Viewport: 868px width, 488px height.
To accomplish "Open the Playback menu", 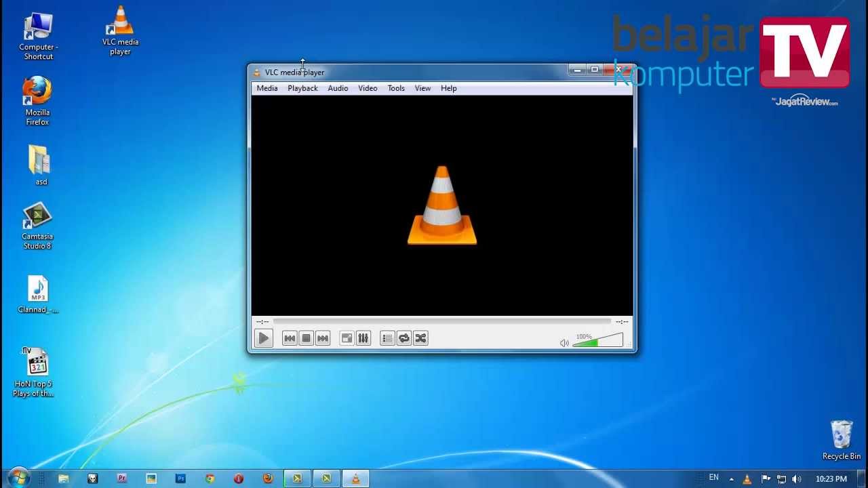I will [x=302, y=88].
